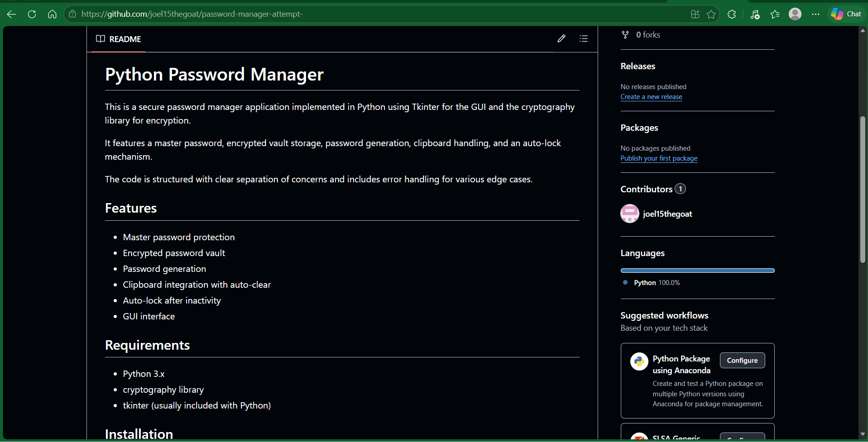The image size is (868, 442).
Task: Open the favorites list icon
Action: point(775,14)
